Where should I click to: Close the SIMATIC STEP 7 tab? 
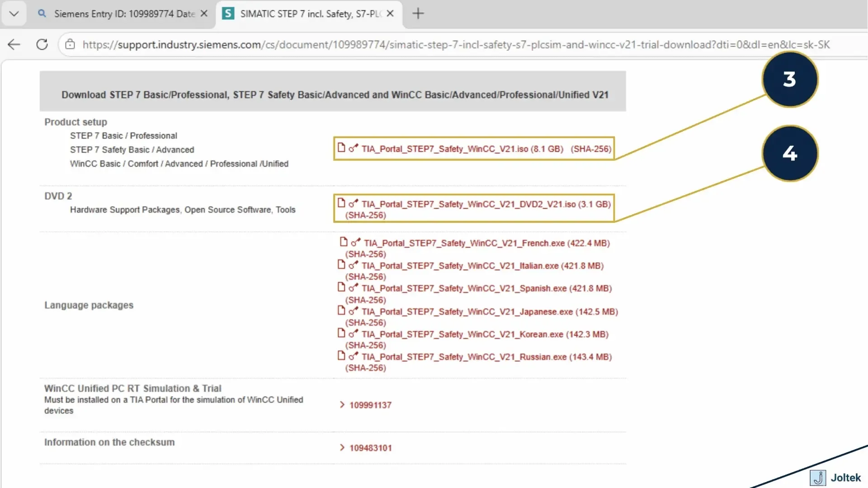(390, 14)
